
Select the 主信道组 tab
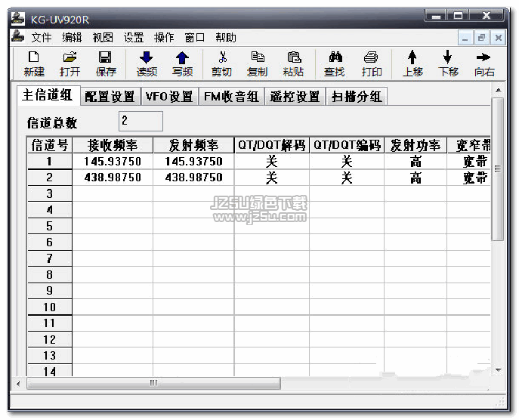point(48,95)
